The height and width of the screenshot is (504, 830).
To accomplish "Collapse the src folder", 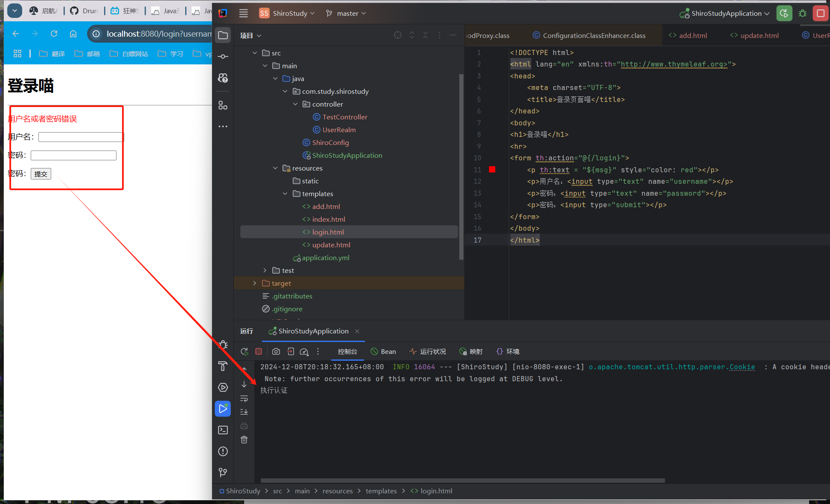I will point(255,53).
